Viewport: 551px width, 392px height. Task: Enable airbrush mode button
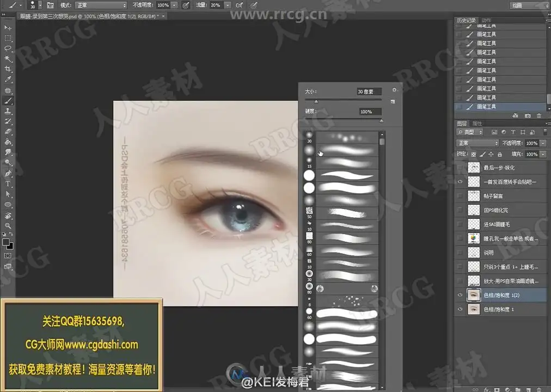pyautogui.click(x=240, y=5)
